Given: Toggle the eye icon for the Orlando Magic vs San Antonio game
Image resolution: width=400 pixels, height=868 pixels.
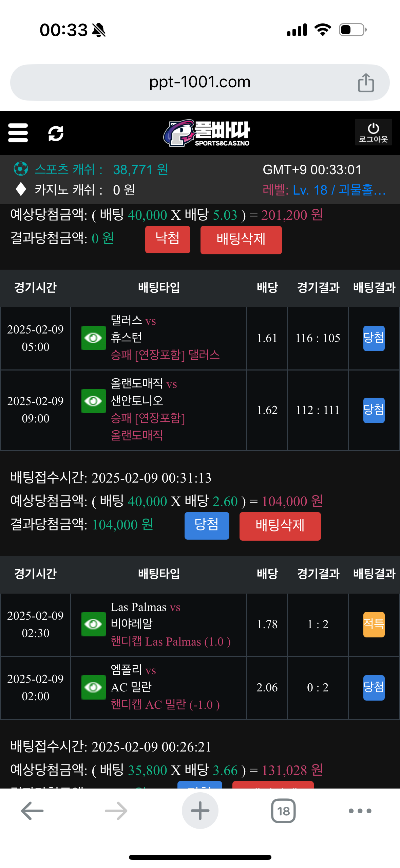Looking at the screenshot, I should 93,401.
